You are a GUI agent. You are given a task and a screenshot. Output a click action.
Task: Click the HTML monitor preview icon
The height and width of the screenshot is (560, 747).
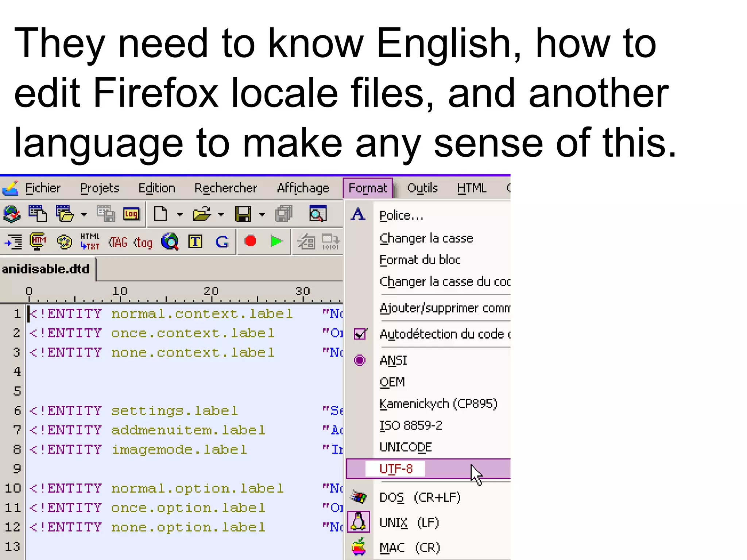38,241
